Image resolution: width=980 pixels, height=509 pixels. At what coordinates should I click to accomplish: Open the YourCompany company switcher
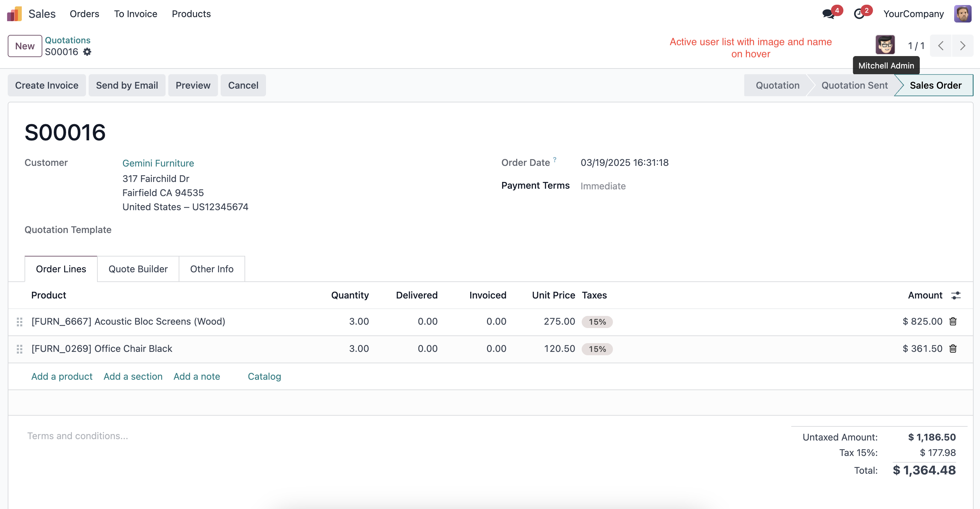click(913, 14)
